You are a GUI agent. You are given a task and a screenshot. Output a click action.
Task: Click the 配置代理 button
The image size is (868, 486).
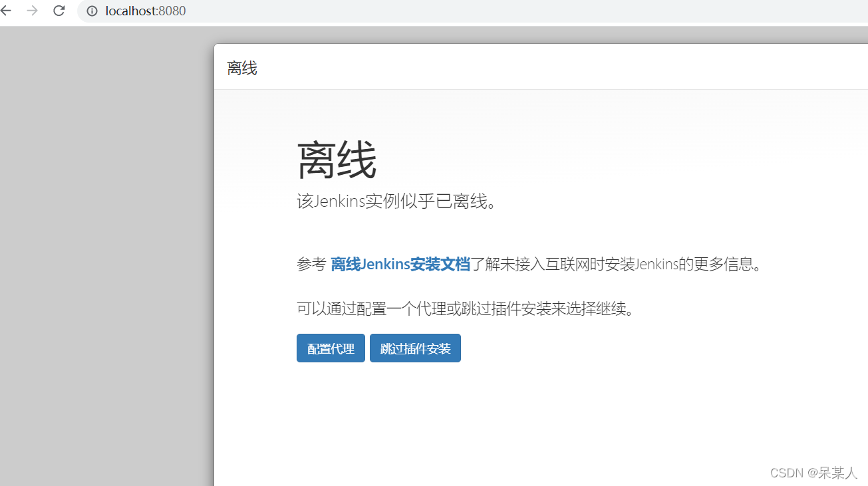pyautogui.click(x=331, y=348)
